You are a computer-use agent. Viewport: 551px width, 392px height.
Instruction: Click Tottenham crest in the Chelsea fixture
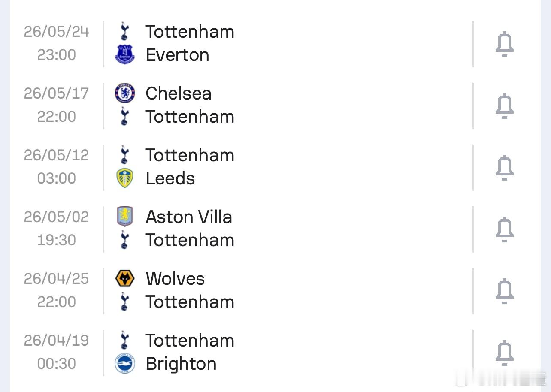[x=125, y=117]
